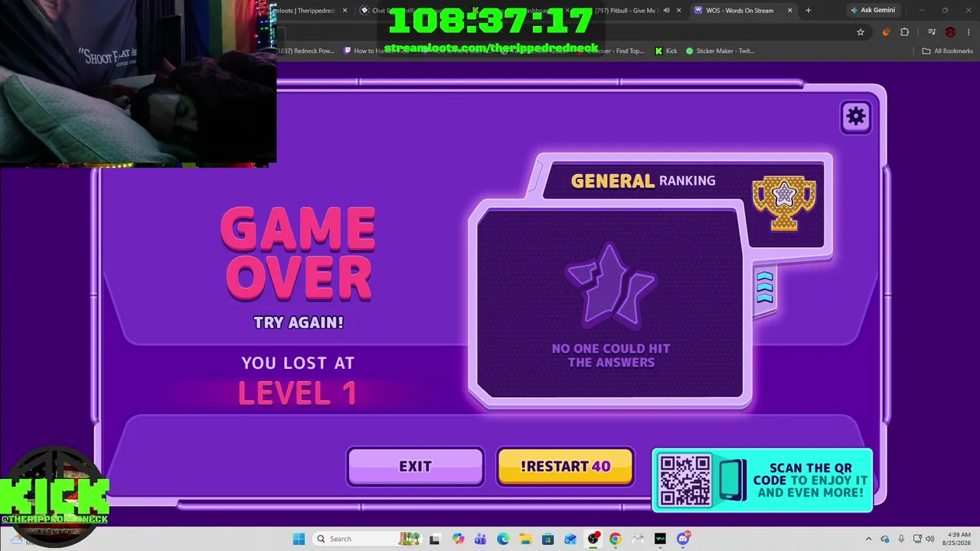Viewport: 980px width, 551px height.
Task: Close the WOS - Words On Stream tab
Action: (x=790, y=11)
